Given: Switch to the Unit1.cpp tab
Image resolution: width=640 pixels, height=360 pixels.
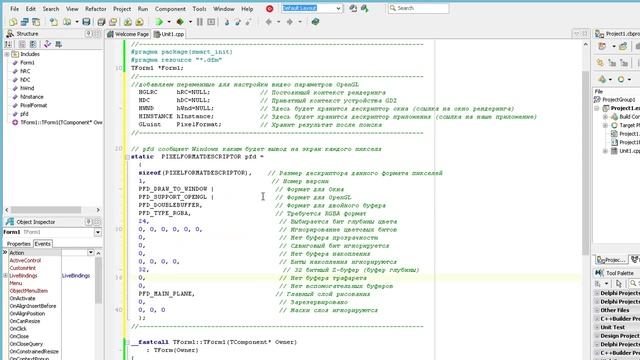Looking at the screenshot, I should [x=169, y=34].
